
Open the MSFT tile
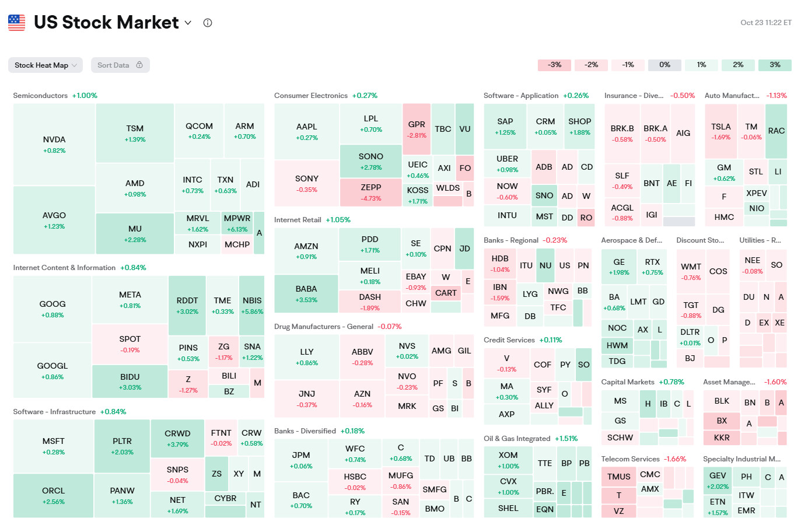pyautogui.click(x=54, y=446)
